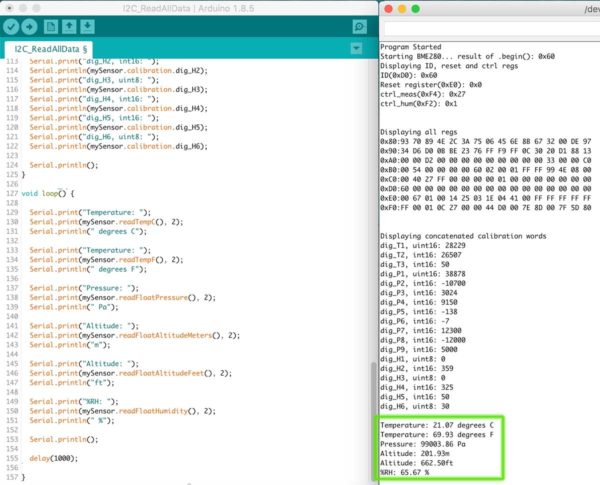Image resolution: width=600 pixels, height=485 pixels.
Task: Click "Program Started" in serial output
Action: 414,45
